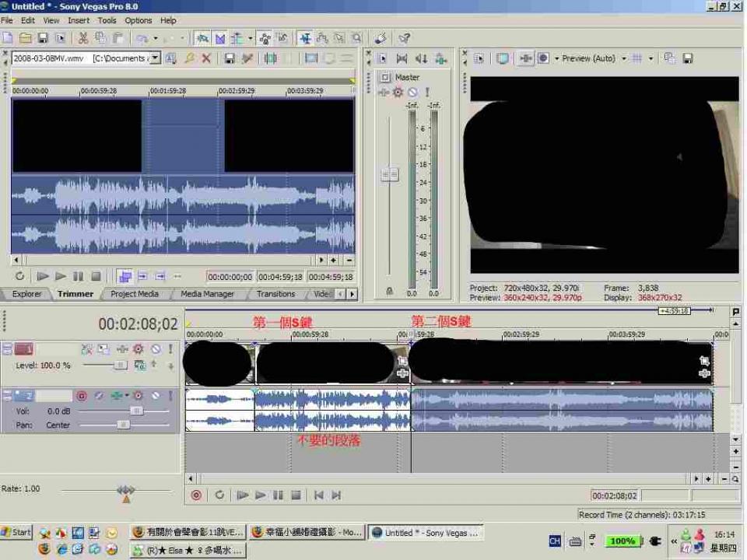Switch to the Project Media tab
Screen dimensions: 747x560
pos(134,294)
